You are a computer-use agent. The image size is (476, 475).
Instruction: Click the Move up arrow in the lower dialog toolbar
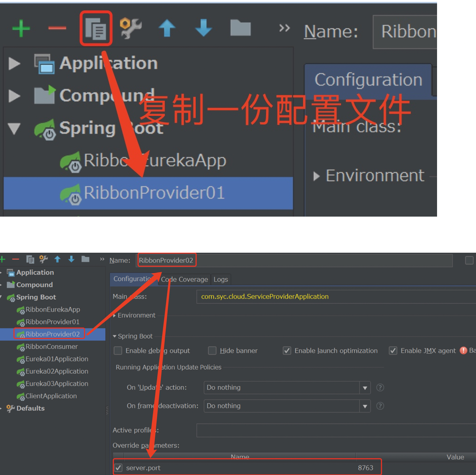[x=57, y=259]
